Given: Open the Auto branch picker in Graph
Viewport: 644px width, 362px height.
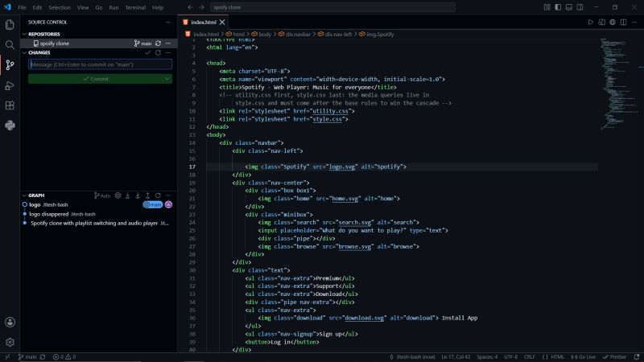Looking at the screenshot, I should click(x=102, y=195).
